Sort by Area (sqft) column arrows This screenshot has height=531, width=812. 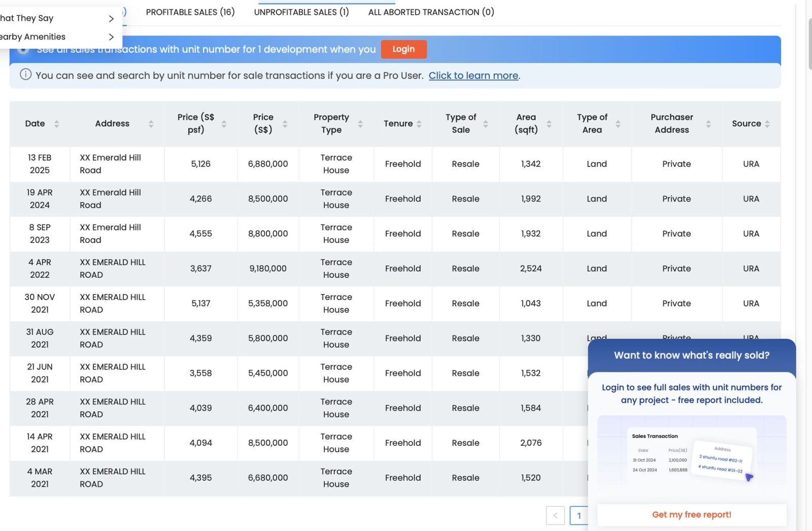point(549,124)
